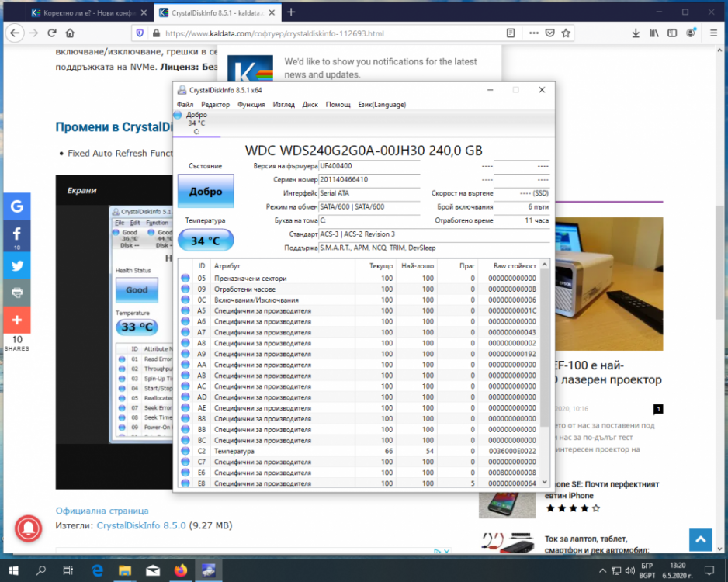Open the Диск menu
This screenshot has width=728, height=582.
click(310, 105)
